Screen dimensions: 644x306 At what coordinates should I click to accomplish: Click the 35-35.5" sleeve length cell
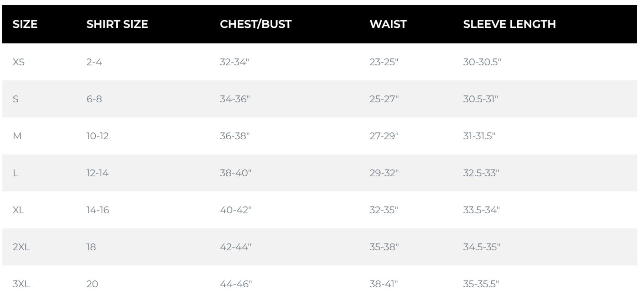[481, 285]
